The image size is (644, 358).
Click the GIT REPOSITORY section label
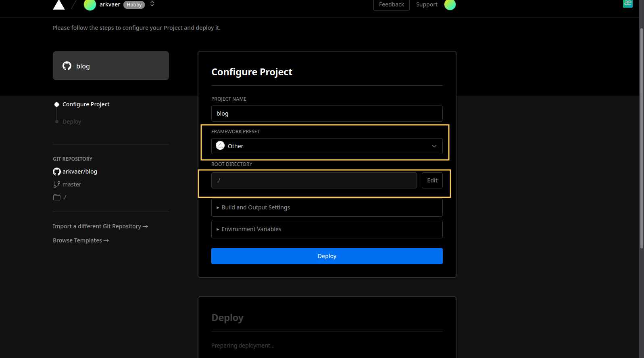click(x=73, y=159)
